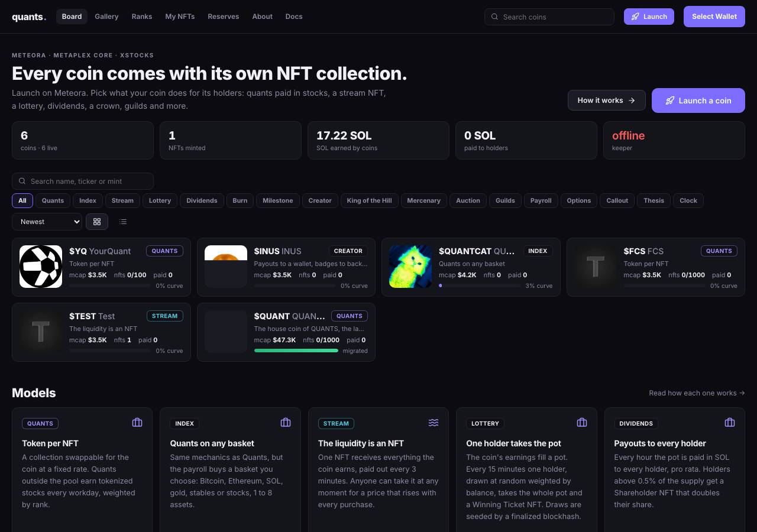The height and width of the screenshot is (532, 757).
Task: Toggle the Mercenary filter chip
Action: (x=423, y=200)
